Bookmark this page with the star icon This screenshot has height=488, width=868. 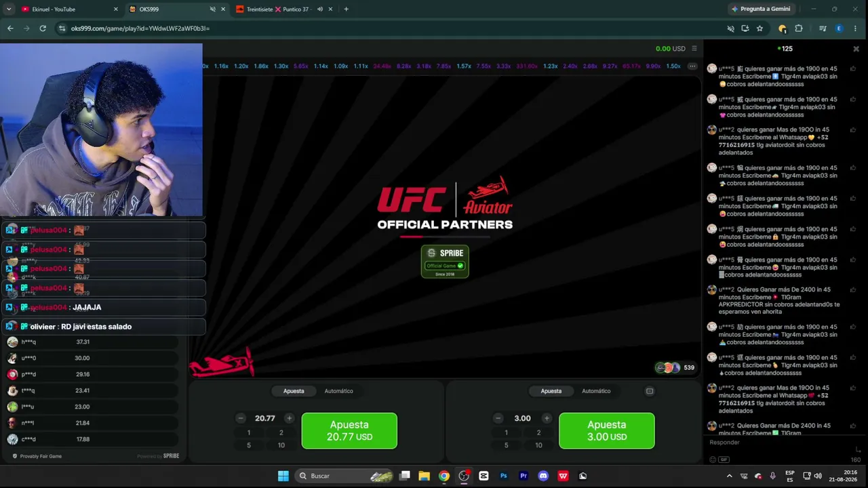point(759,28)
